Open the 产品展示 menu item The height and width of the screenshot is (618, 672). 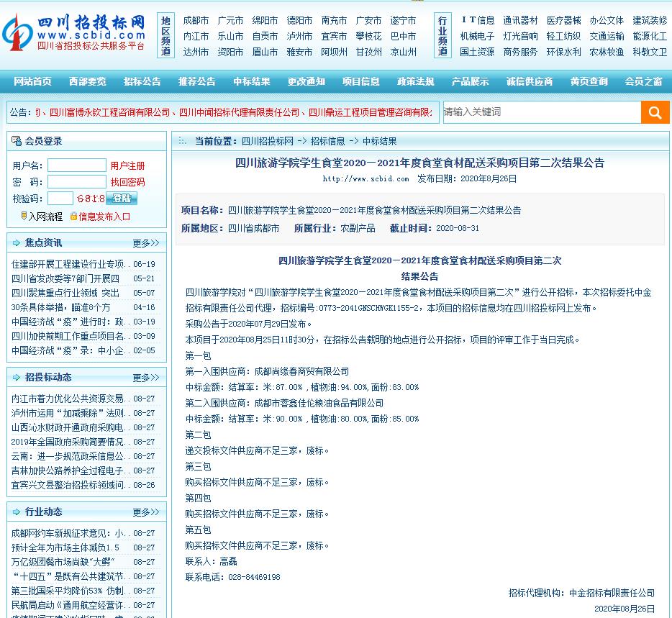pyautogui.click(x=470, y=81)
